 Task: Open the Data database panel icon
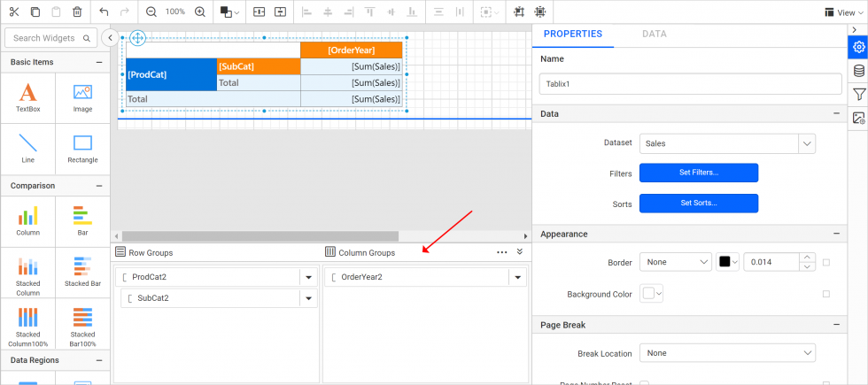(858, 70)
